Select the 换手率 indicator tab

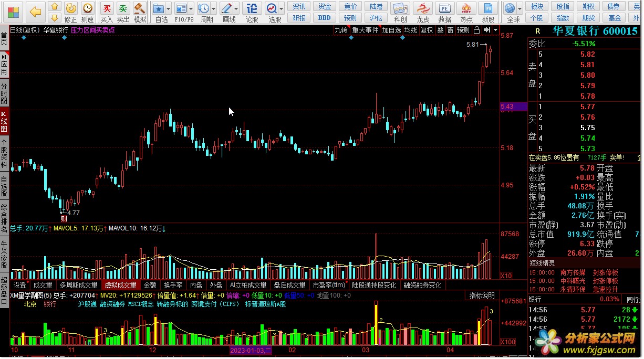pyautogui.click(x=173, y=285)
